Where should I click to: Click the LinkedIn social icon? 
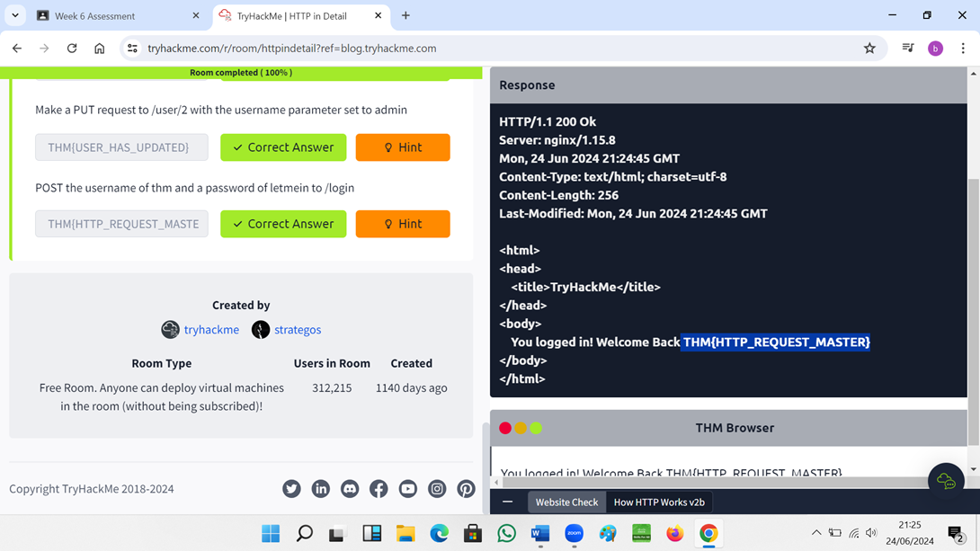[x=321, y=488]
